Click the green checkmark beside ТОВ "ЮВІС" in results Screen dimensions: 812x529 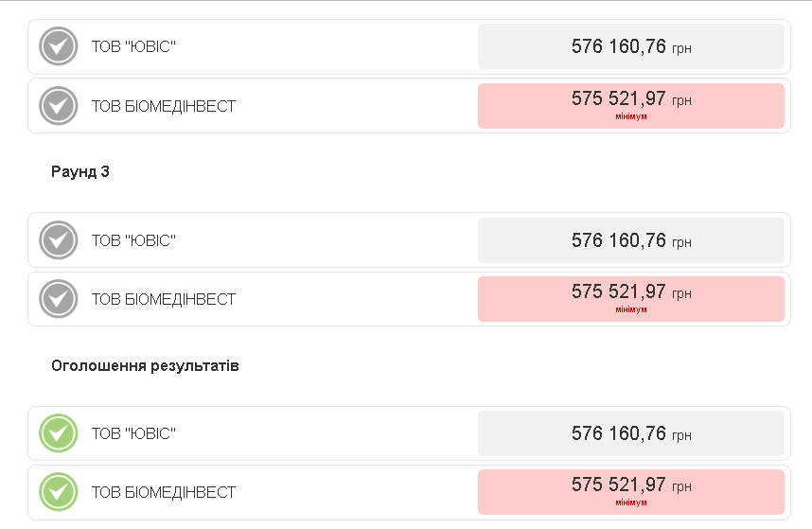(x=58, y=433)
